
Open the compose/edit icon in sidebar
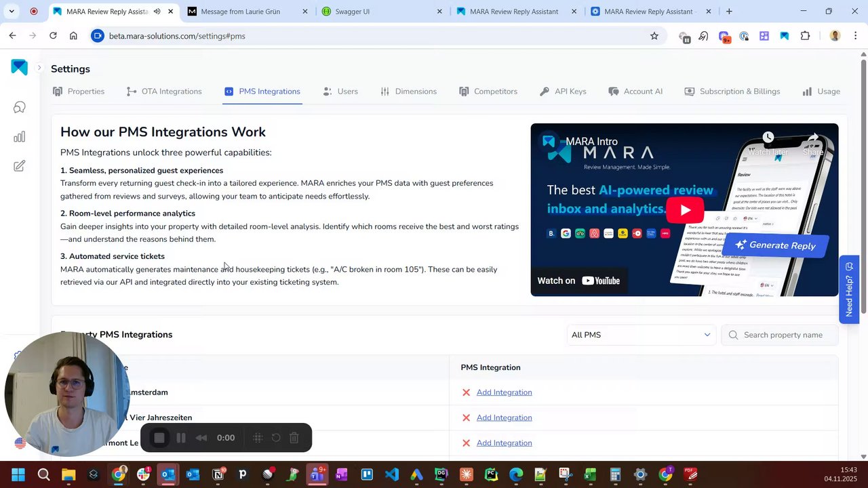coord(19,166)
